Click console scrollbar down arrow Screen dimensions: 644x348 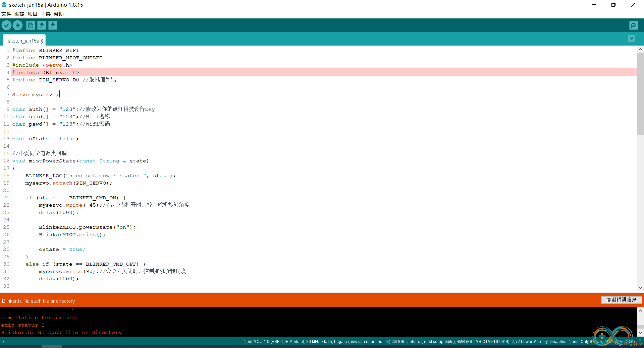click(640, 333)
